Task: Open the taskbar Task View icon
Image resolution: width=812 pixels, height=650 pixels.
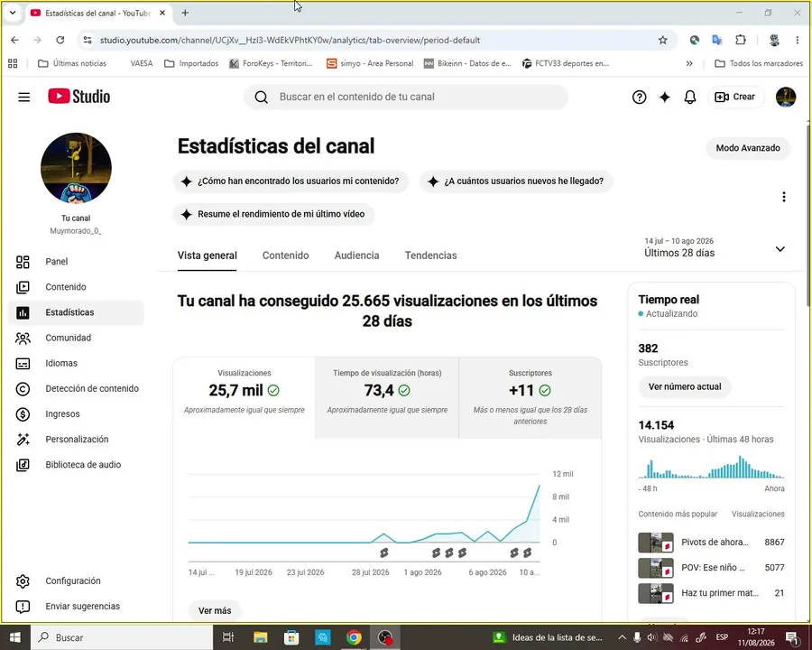Action: pyautogui.click(x=228, y=637)
